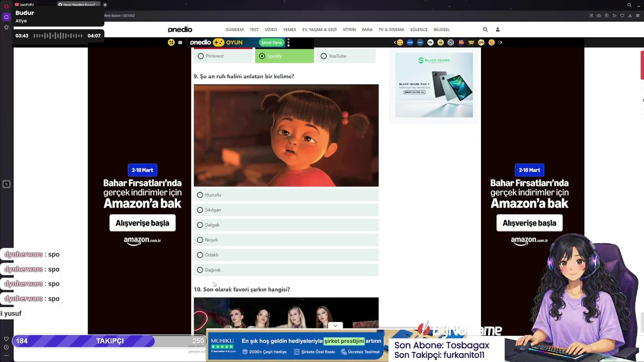The width and height of the screenshot is (644, 362).
Task: Pick the YouTube answer option
Action: click(346, 56)
